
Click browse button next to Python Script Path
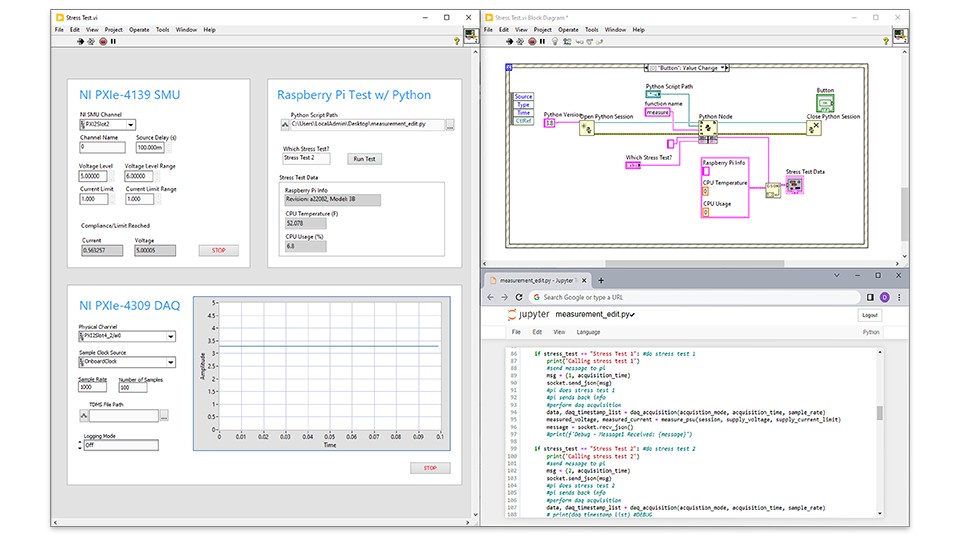click(450, 125)
